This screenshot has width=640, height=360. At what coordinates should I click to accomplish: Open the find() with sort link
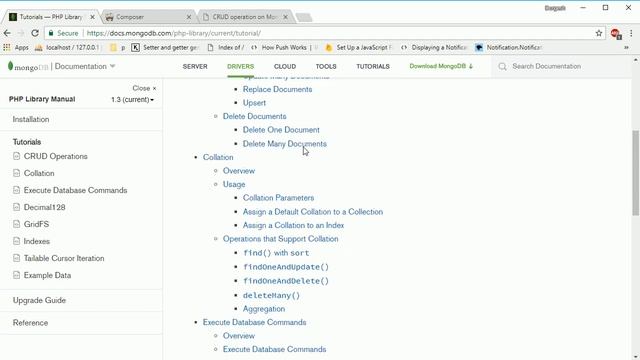pos(276,253)
